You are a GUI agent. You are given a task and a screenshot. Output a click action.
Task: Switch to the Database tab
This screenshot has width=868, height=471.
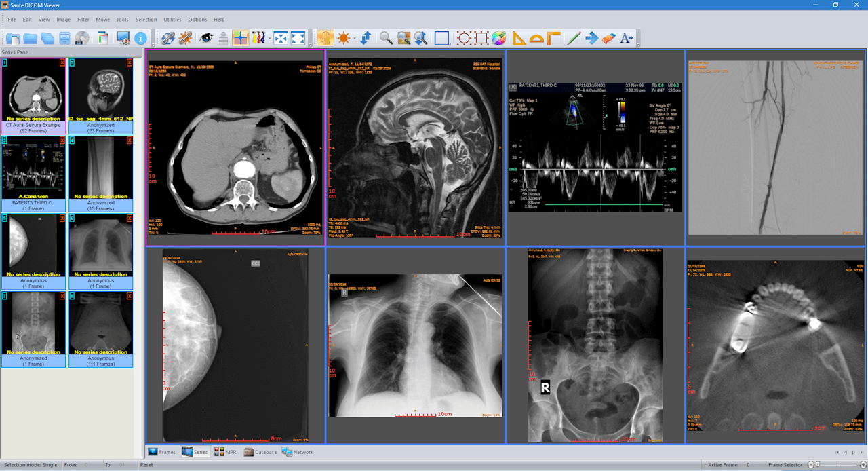click(264, 451)
